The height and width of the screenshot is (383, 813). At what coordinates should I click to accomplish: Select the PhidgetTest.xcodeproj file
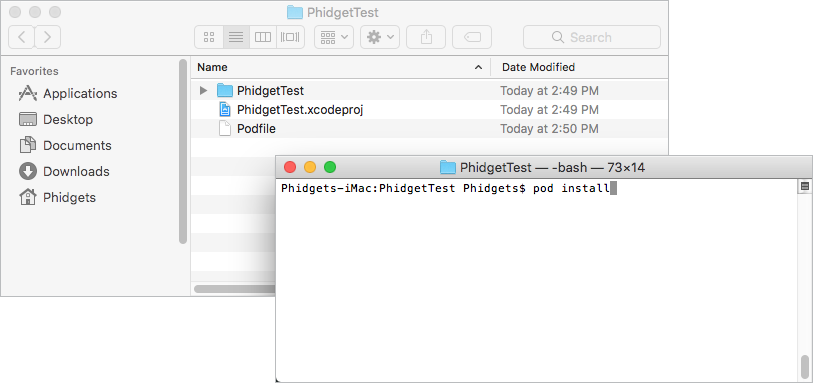[x=429, y=110]
